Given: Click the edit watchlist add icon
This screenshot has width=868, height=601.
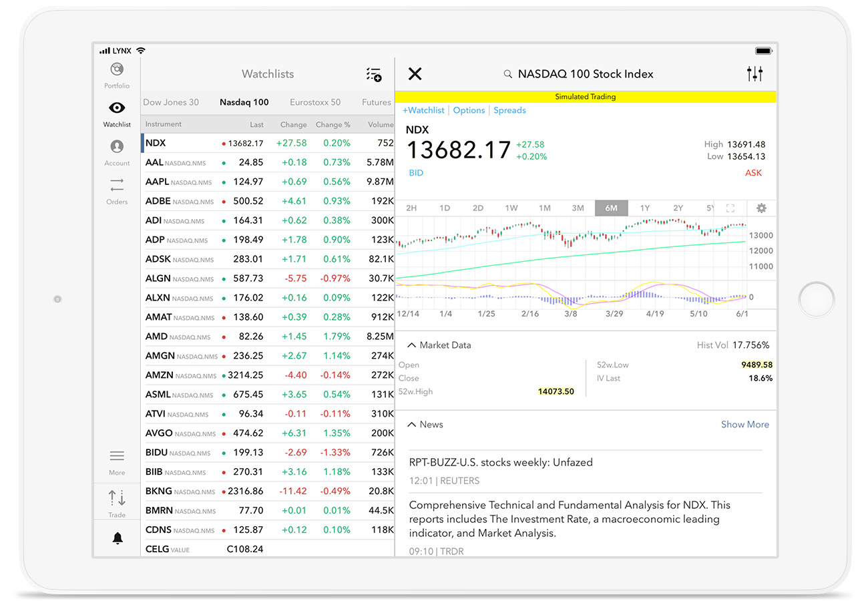Looking at the screenshot, I should click(x=374, y=74).
